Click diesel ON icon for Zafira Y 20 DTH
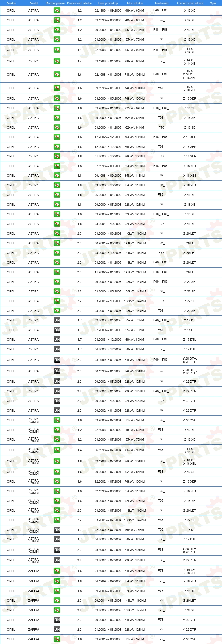222x644 pixels. pos(57,620)
